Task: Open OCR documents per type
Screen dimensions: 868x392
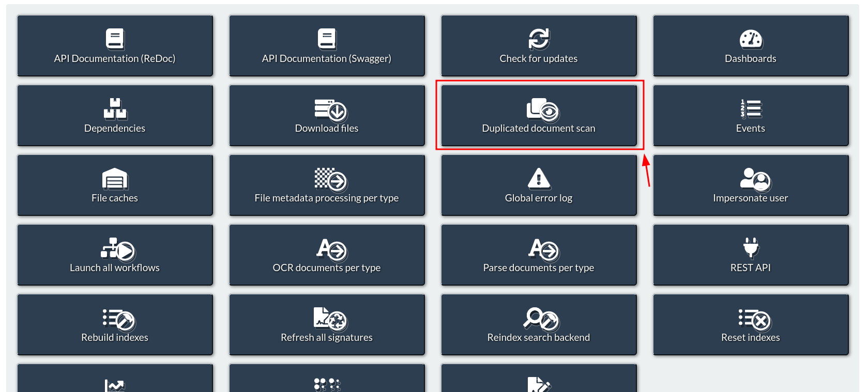Action: click(327, 255)
